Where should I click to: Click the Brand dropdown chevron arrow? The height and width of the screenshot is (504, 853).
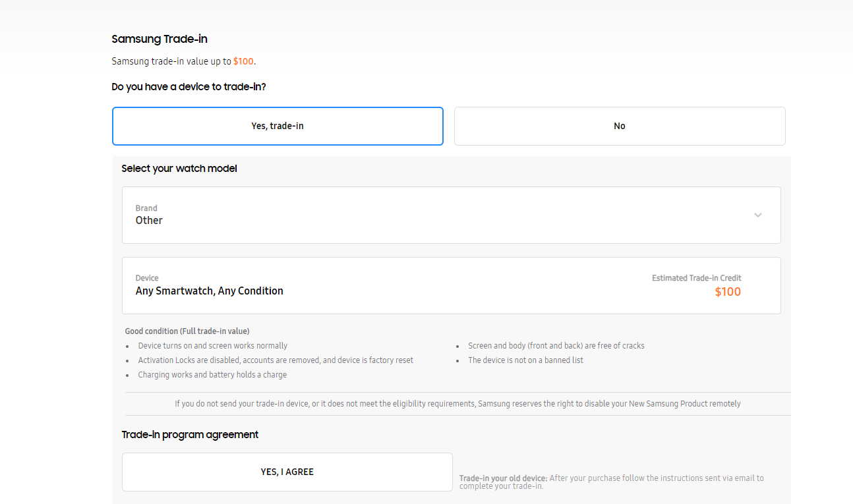click(758, 215)
